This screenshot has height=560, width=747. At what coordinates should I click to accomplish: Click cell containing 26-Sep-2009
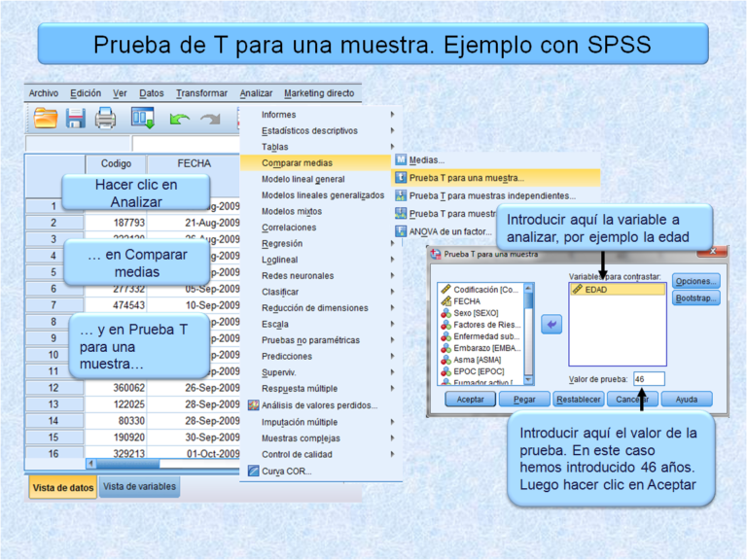194,388
